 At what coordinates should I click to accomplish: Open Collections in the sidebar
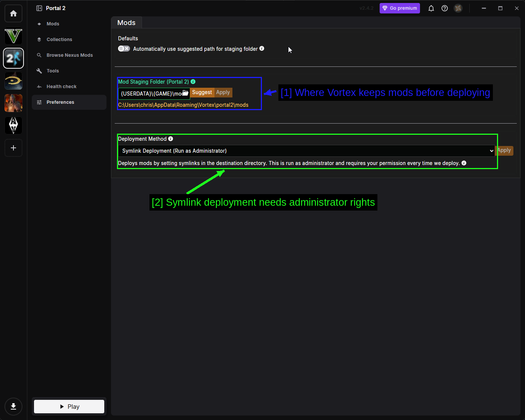click(69, 40)
